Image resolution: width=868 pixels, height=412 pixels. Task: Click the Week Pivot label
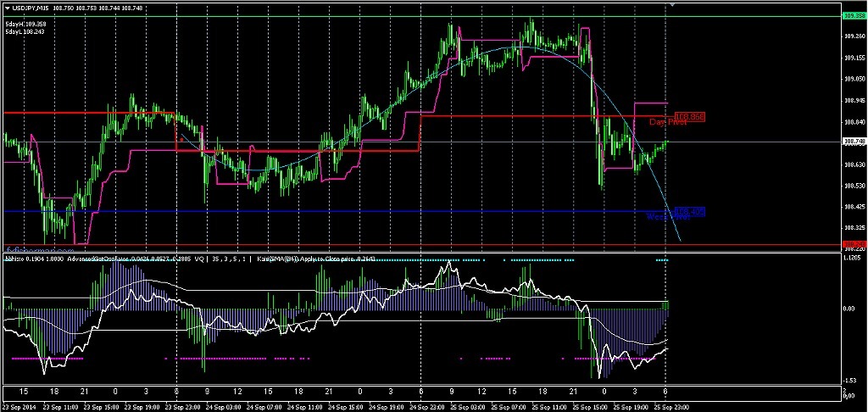coord(668,217)
